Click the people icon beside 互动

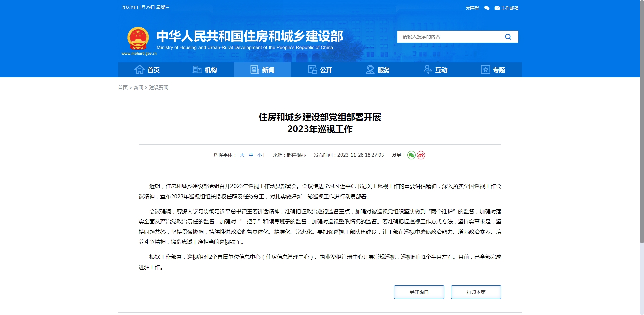428,70
